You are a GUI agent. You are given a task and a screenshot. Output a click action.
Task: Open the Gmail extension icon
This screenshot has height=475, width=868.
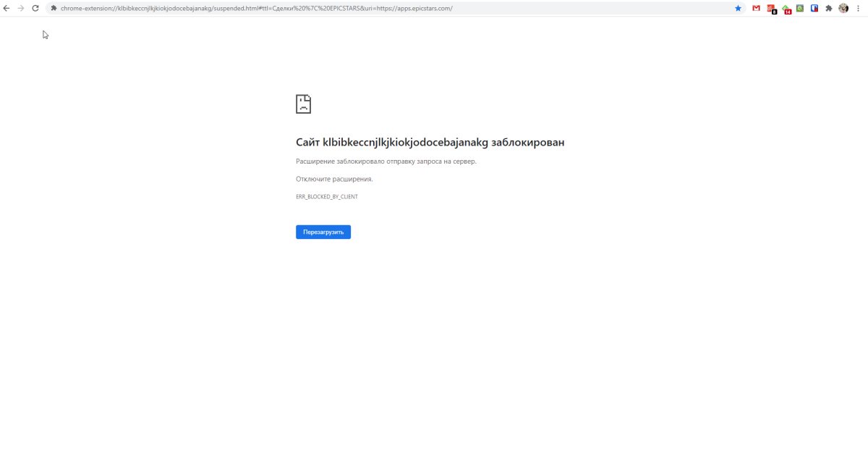pos(756,8)
